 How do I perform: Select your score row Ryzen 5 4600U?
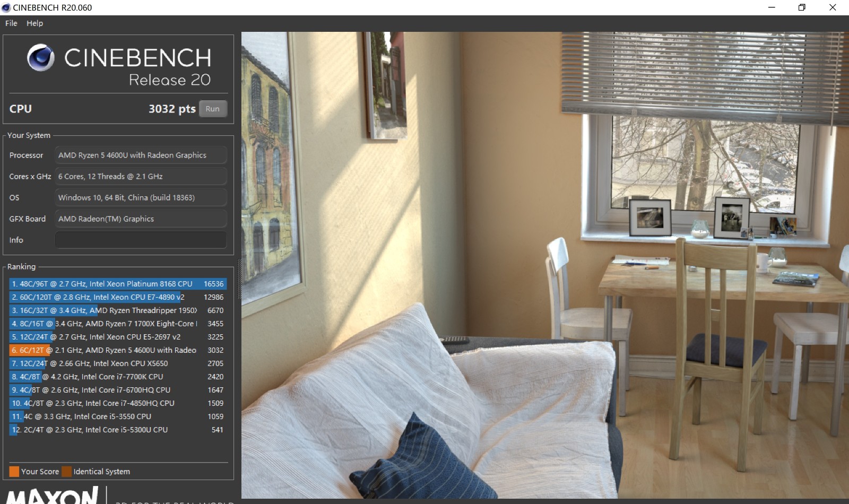click(x=118, y=350)
